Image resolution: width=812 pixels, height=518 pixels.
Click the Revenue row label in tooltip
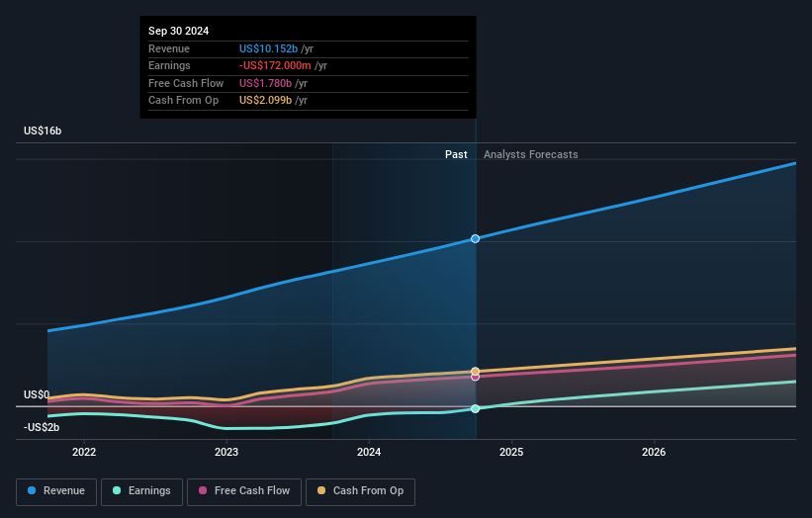[169, 48]
